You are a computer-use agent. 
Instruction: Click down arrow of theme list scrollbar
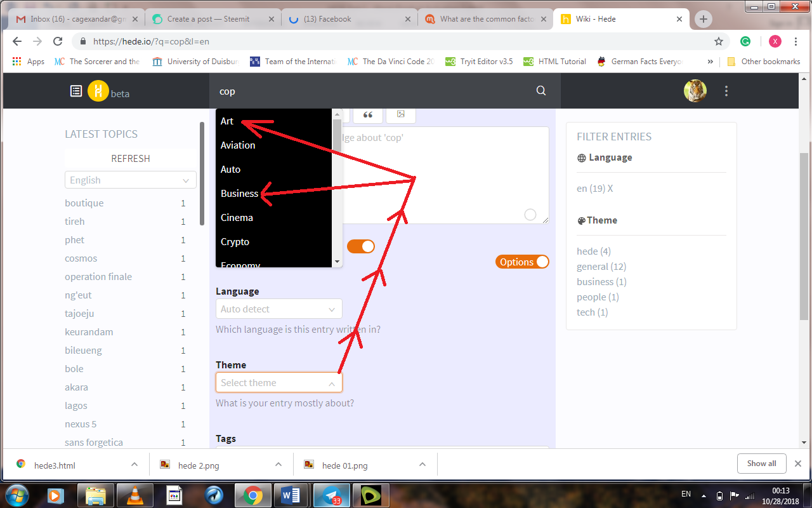click(337, 262)
